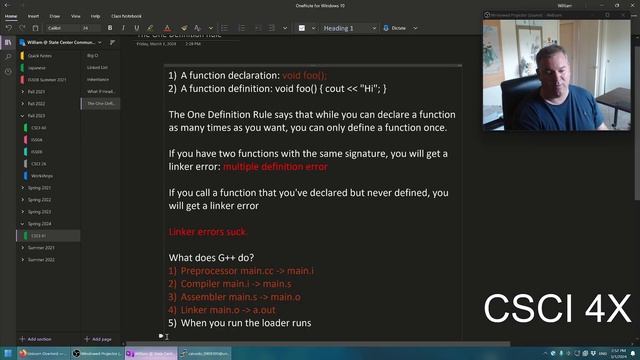Click the increase indent icon
This screenshot has height=360, width=640.
pyautogui.click(x=271, y=28)
